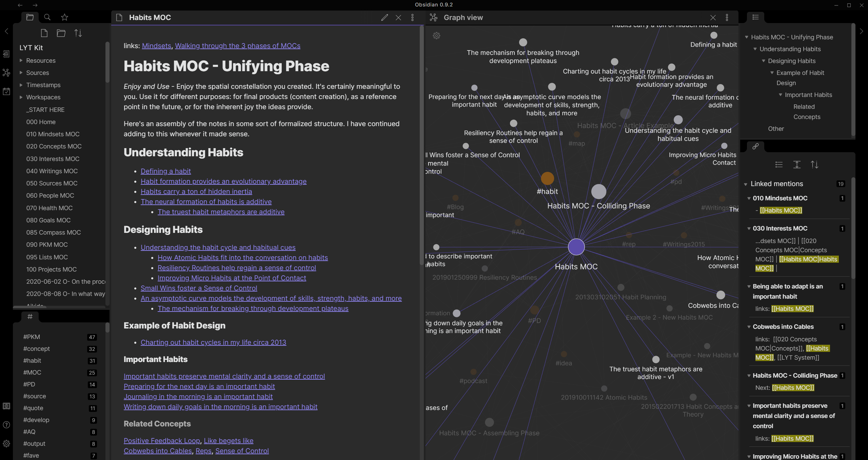Screen dimensions: 868x460
Task: Open graph view settings gear
Action: (x=436, y=36)
